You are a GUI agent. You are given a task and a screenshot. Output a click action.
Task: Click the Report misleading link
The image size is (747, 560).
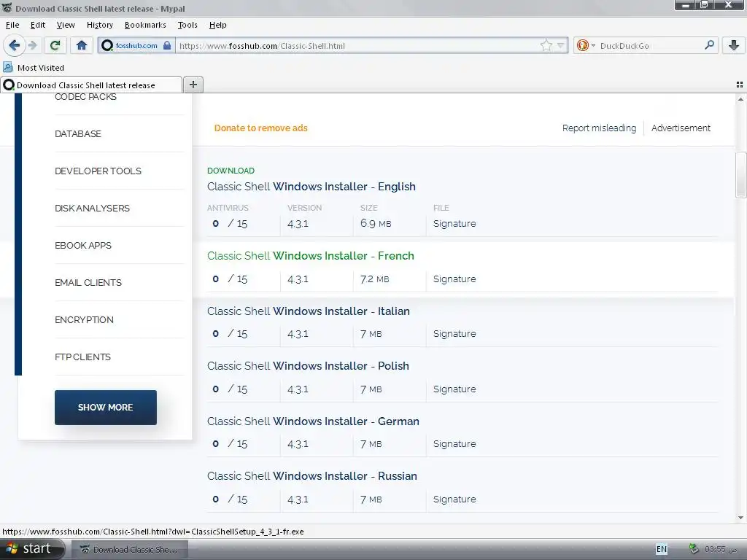(x=599, y=128)
